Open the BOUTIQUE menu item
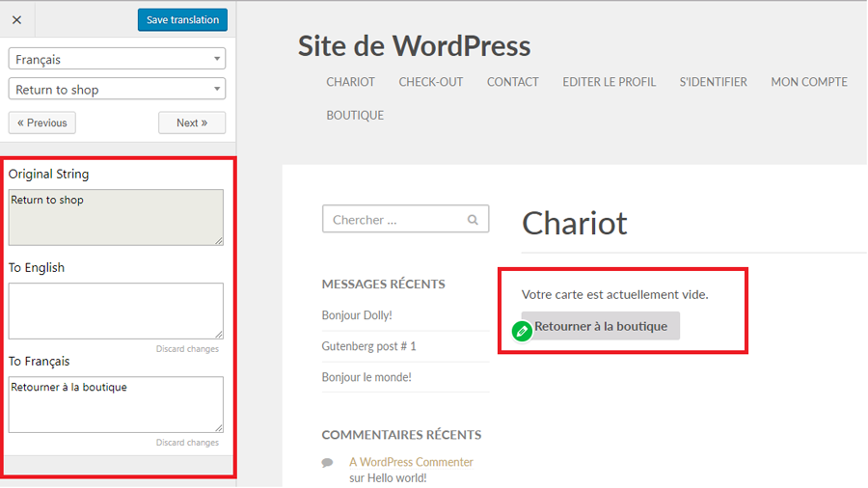This screenshot has height=488, width=868. (x=355, y=115)
